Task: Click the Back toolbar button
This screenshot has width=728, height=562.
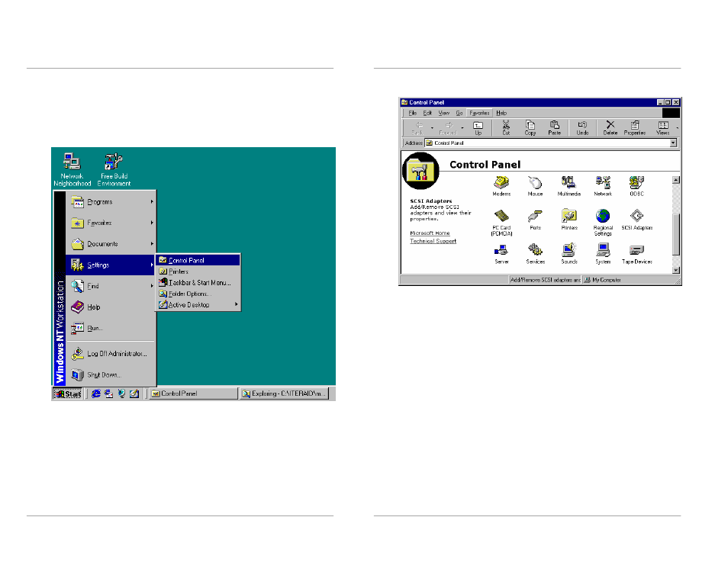Action: click(x=418, y=128)
